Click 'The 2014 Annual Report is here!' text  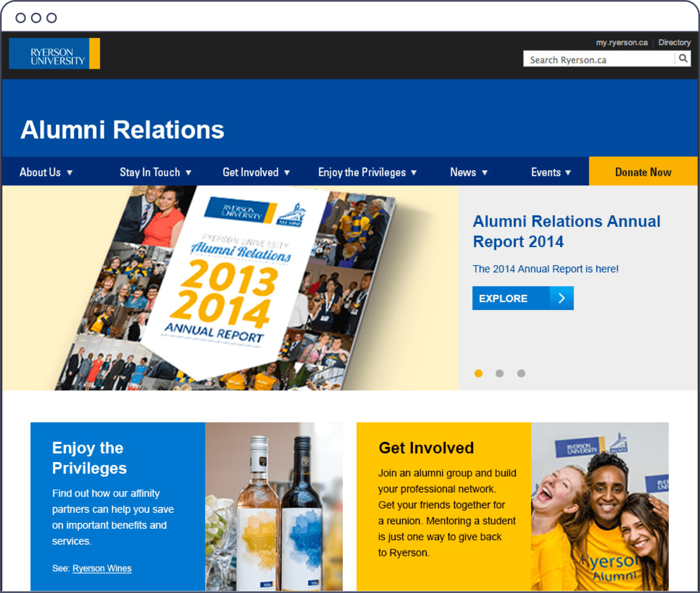pyautogui.click(x=545, y=269)
